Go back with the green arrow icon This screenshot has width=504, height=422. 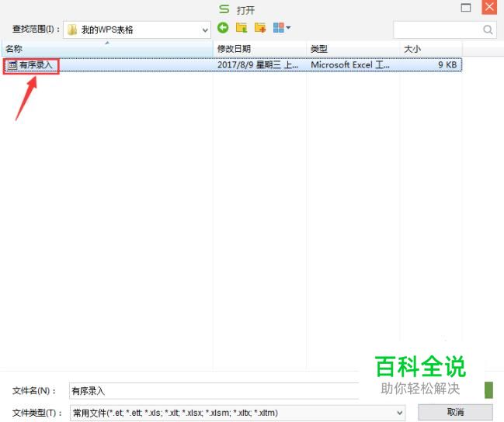coord(223,28)
